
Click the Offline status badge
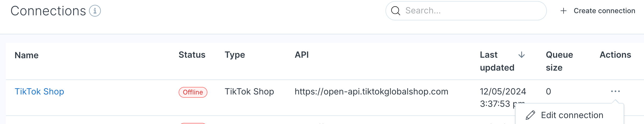pos(193,92)
